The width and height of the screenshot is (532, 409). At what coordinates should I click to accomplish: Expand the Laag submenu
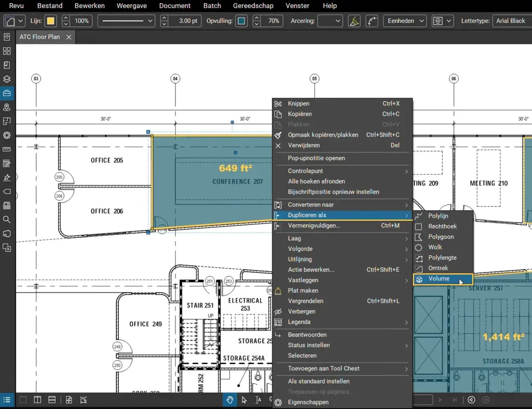[x=342, y=238]
